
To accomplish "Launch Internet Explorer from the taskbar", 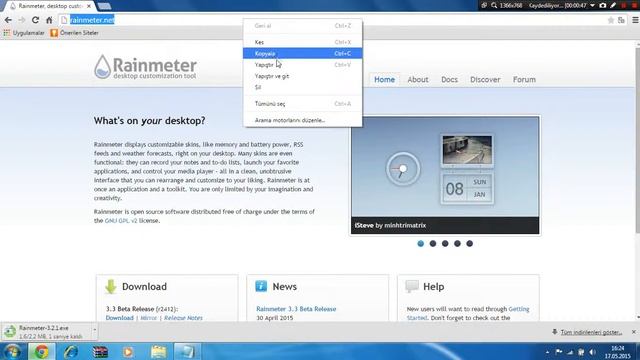I will (x=71, y=351).
